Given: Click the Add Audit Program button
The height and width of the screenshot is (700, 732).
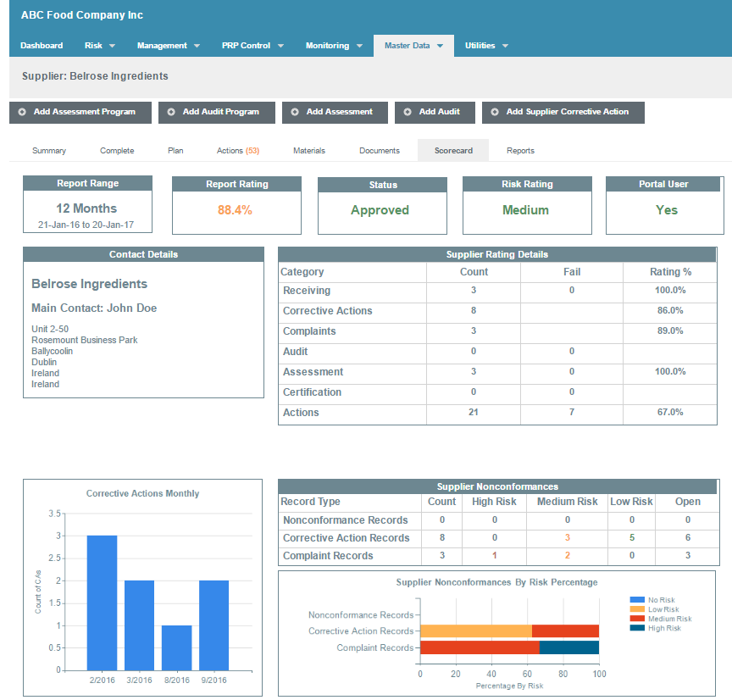Looking at the screenshot, I should [x=217, y=113].
